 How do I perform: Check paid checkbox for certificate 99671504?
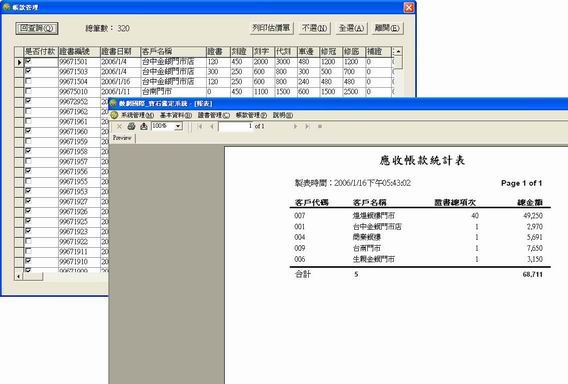click(x=29, y=81)
